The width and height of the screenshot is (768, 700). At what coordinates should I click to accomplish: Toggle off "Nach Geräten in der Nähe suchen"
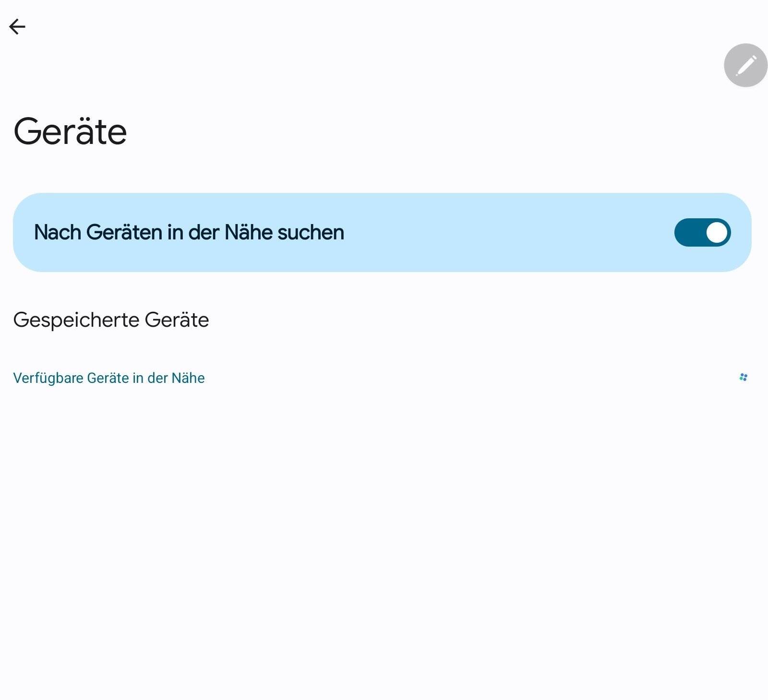coord(702,233)
